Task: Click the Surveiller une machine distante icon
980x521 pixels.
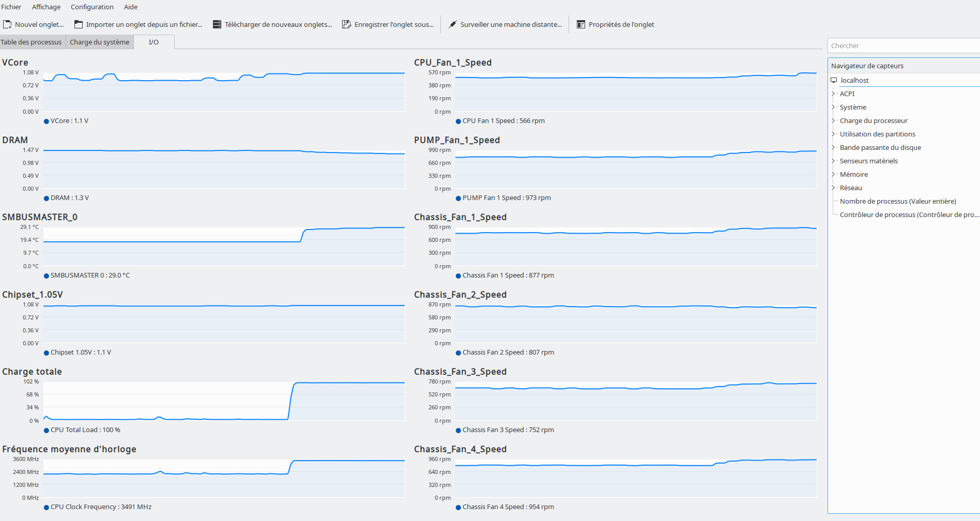Action: point(453,24)
